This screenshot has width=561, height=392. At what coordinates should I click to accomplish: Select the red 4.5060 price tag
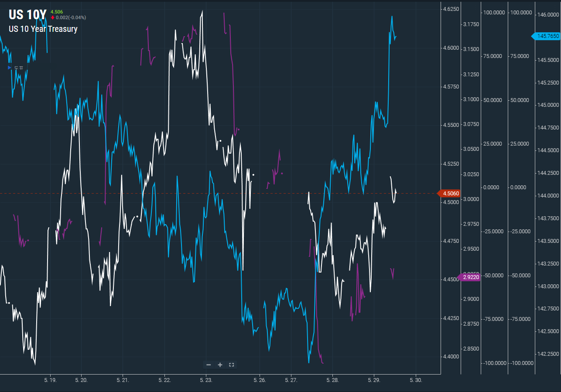click(449, 194)
